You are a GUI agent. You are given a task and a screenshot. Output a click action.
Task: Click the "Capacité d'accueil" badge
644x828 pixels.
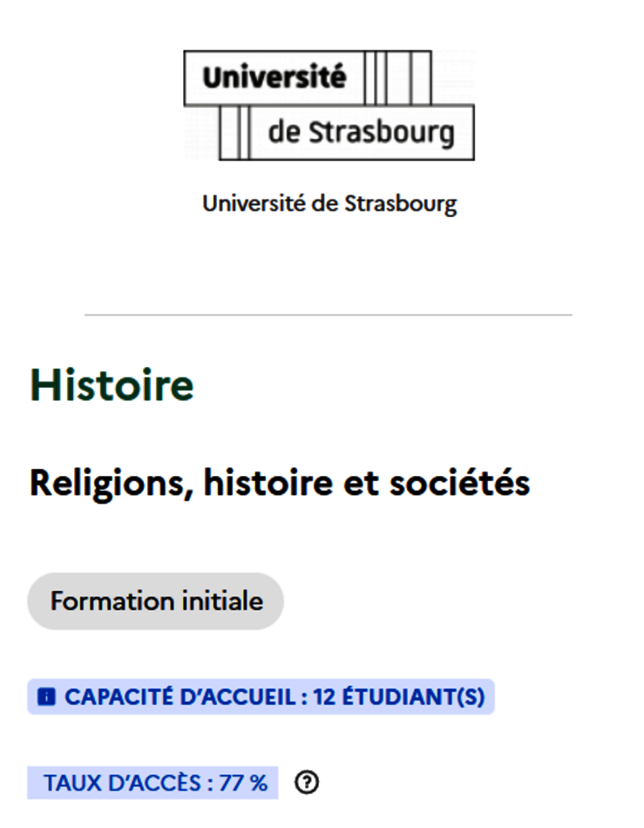tap(261, 697)
